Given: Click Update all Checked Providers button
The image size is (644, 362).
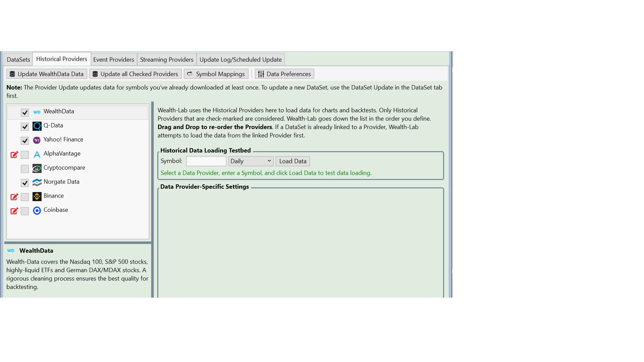Looking at the screenshot, I should [136, 74].
